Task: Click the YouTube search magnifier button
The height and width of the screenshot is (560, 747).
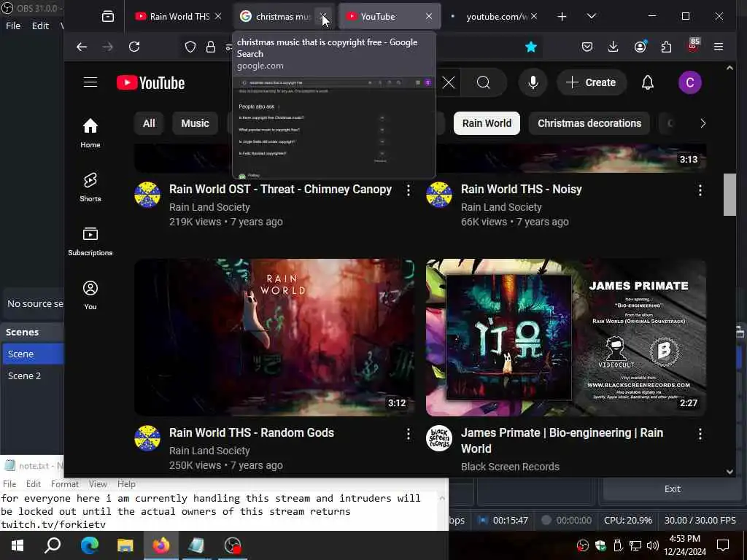Action: [x=484, y=83]
